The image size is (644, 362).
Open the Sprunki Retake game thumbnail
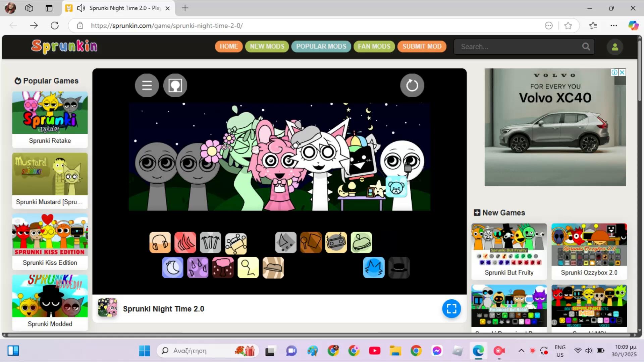pos(50,113)
